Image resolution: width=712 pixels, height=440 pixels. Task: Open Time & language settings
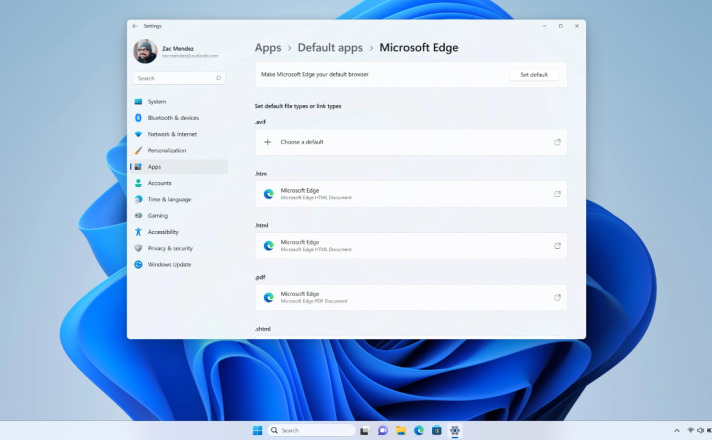tap(179, 199)
